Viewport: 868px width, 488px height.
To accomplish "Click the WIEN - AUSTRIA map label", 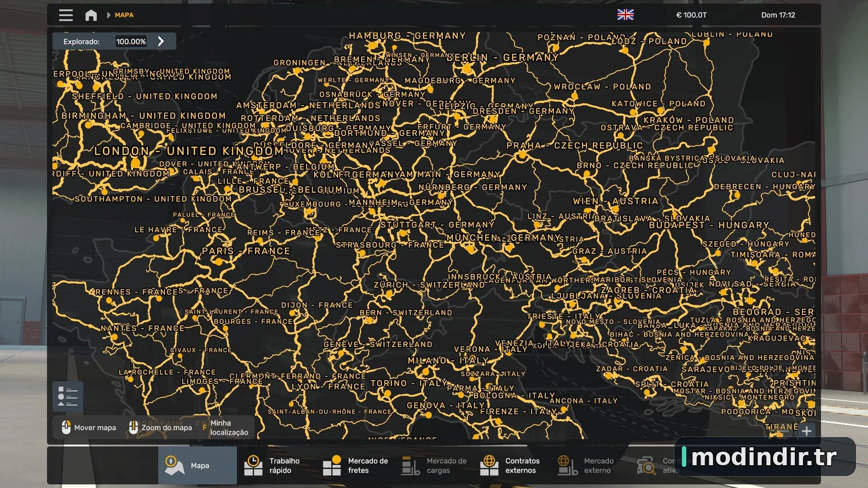I will click(616, 201).
